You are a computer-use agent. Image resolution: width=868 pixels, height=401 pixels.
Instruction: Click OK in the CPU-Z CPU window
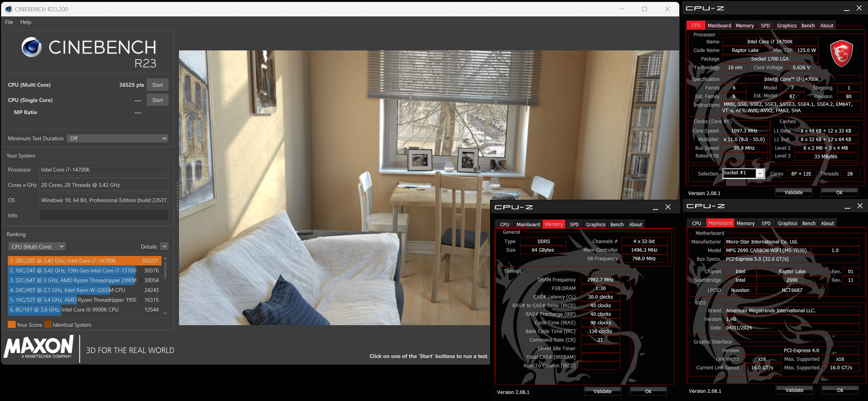pos(839,192)
